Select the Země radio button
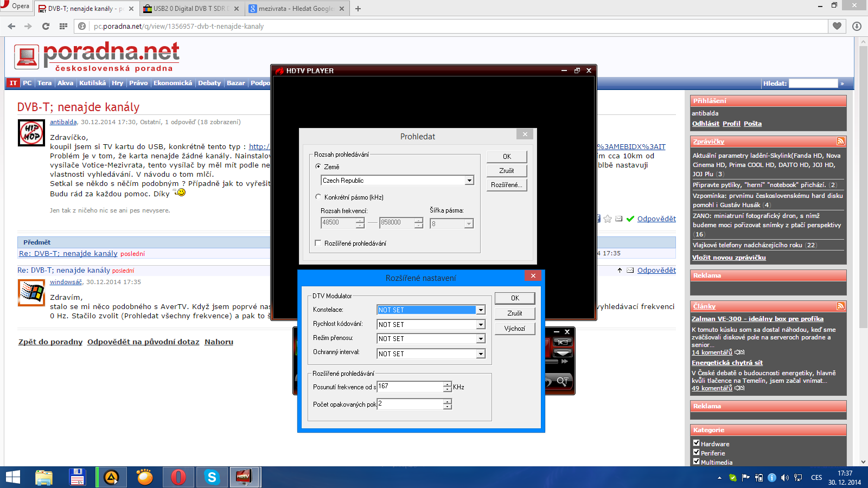 318,166
